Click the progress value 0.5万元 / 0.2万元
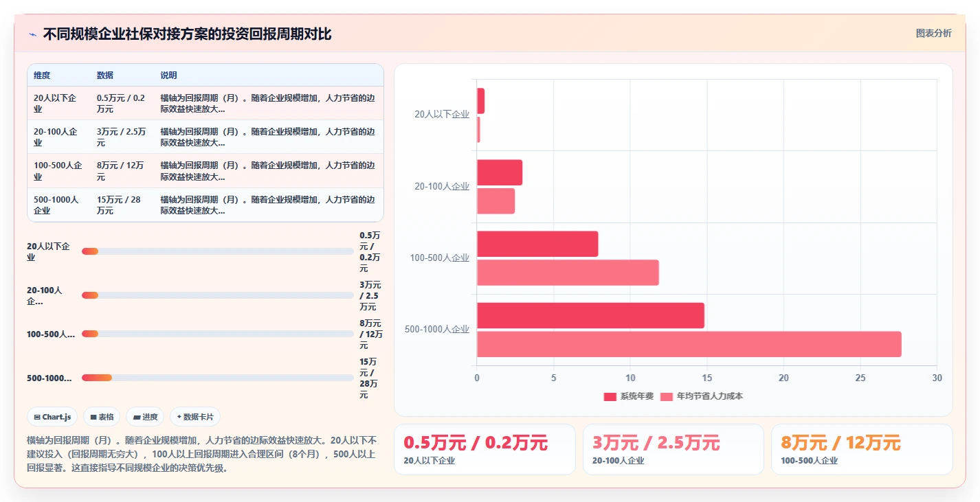The image size is (980, 502). tap(368, 251)
